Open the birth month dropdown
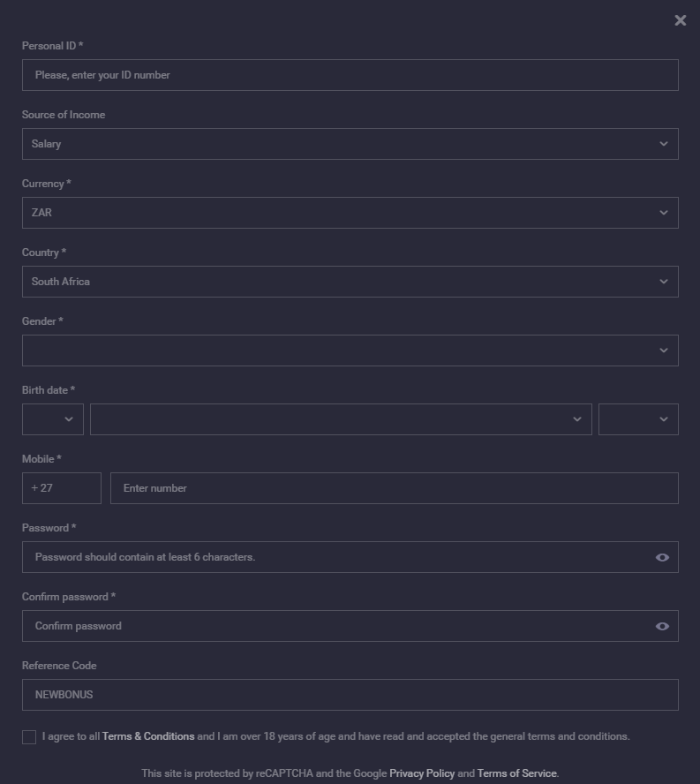This screenshot has height=784, width=700. click(341, 419)
